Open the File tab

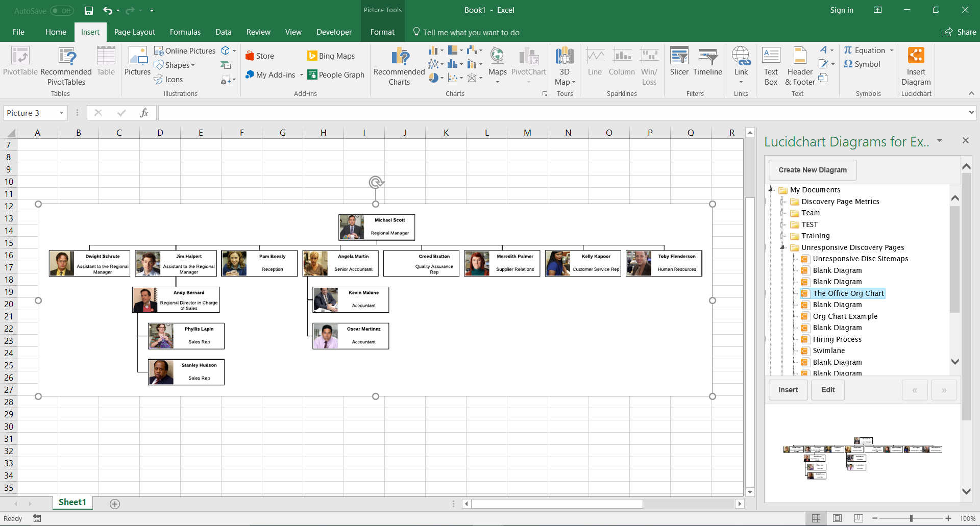coord(18,32)
